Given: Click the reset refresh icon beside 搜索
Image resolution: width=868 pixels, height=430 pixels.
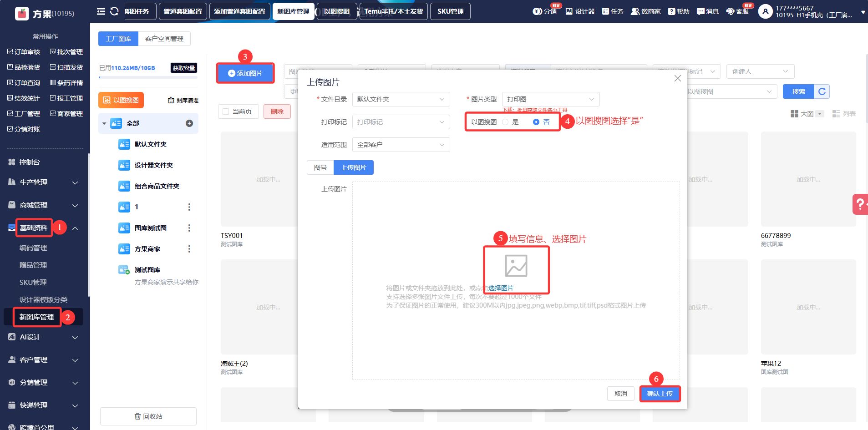Looking at the screenshot, I should (x=822, y=91).
